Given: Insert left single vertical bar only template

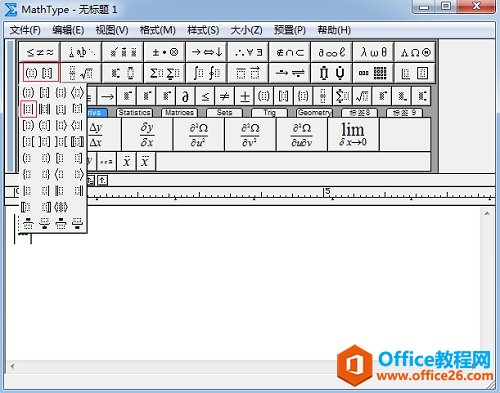Looking at the screenshot, I should pos(28,191).
